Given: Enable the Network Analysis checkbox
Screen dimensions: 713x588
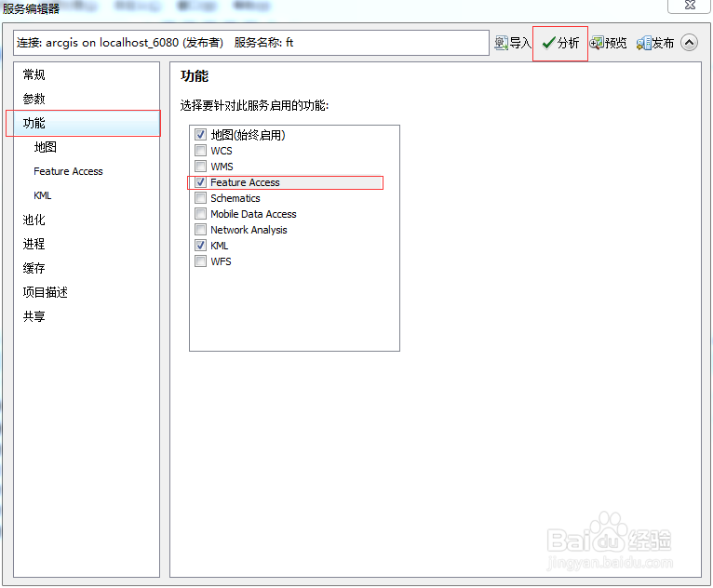Looking at the screenshot, I should coord(200,230).
